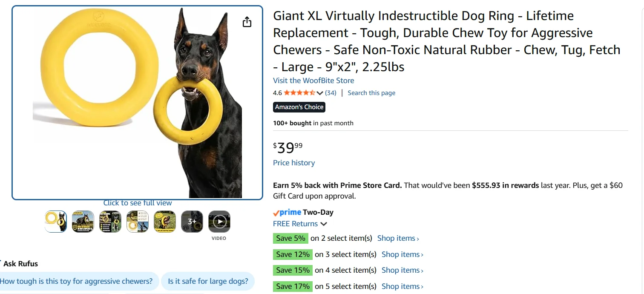The height and width of the screenshot is (294, 644).
Task: View the second product image thumbnail
Action: tap(83, 222)
